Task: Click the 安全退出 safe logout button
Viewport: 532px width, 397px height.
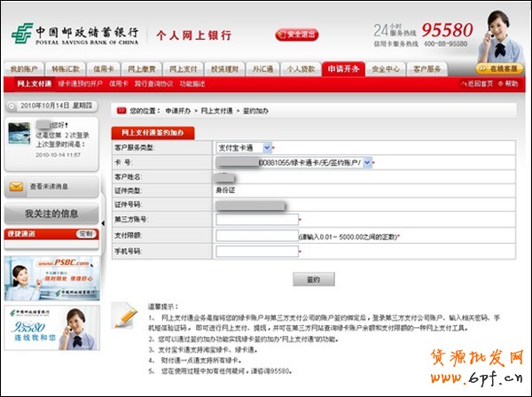Action: 297,35
